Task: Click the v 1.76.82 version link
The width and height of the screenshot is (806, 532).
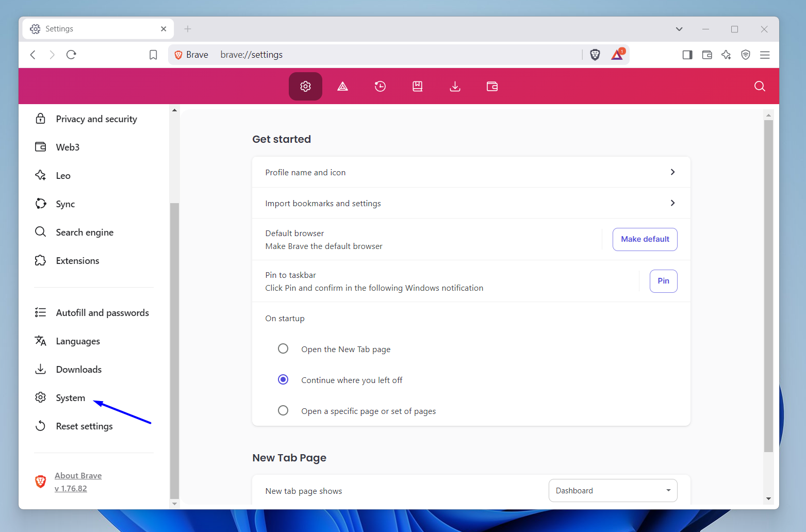Action: tap(71, 489)
